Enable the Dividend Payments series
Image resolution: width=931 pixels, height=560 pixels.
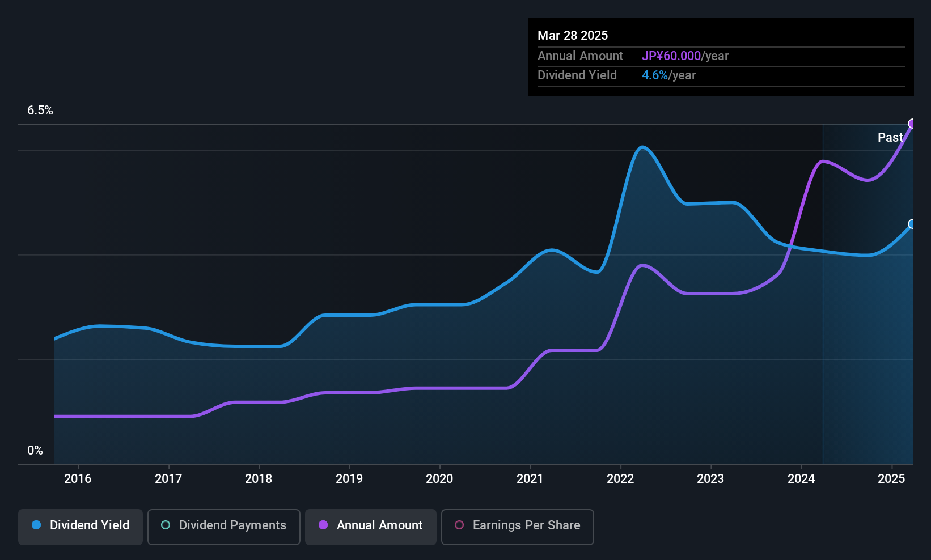pos(224,527)
